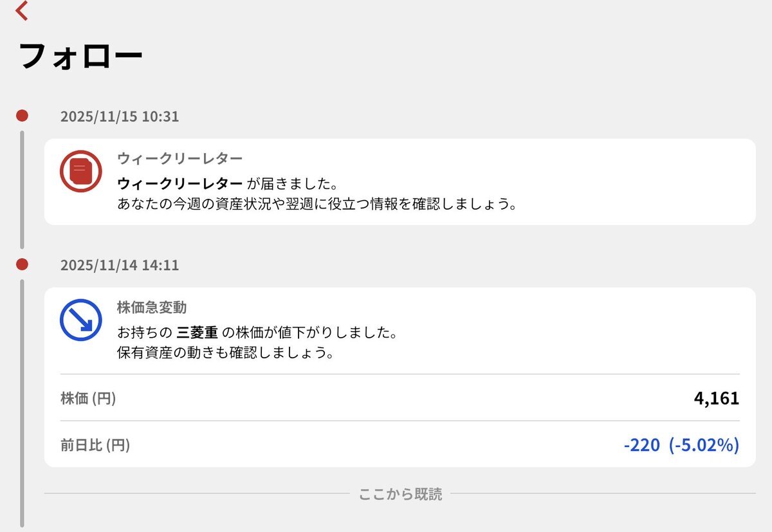Tap the red back chevron arrow
Viewport: 772px width, 532px height.
coord(22,10)
